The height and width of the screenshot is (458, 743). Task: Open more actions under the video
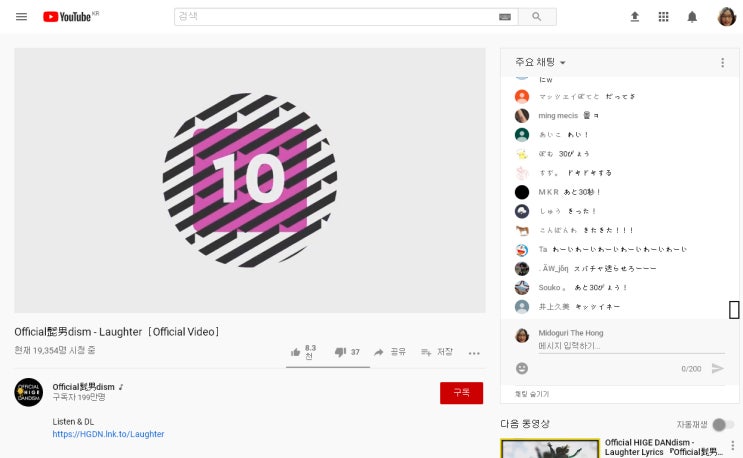point(474,353)
